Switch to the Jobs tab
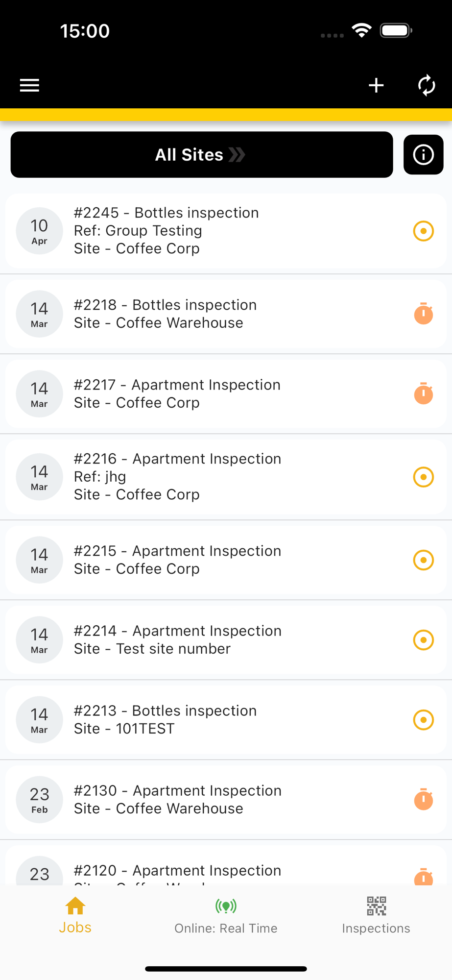452x980 pixels. point(75,915)
